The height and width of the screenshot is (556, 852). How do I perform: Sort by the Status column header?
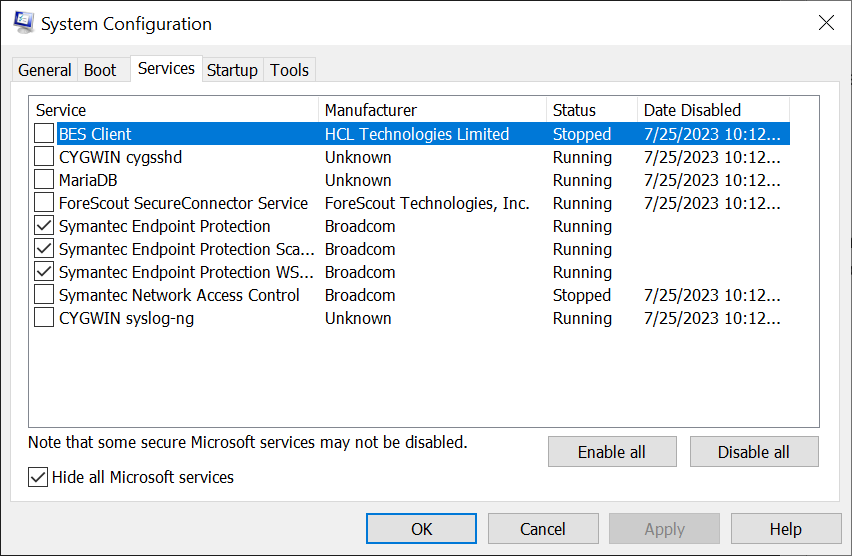click(x=592, y=110)
